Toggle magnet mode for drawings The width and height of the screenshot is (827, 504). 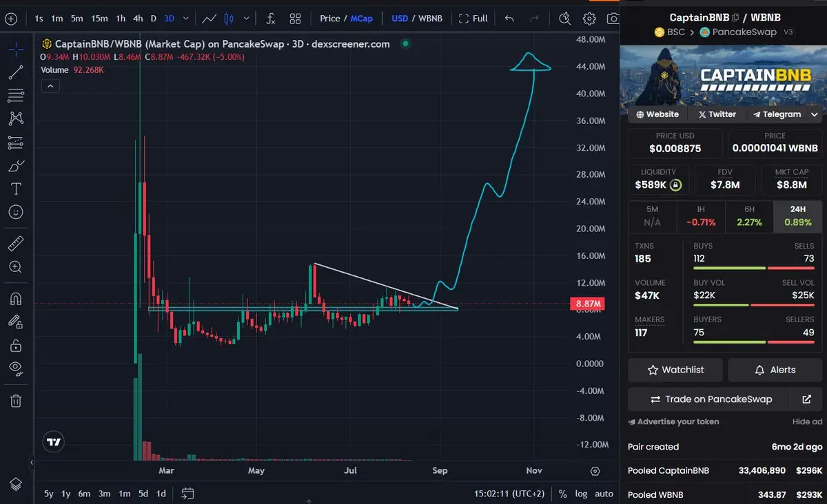point(16,299)
